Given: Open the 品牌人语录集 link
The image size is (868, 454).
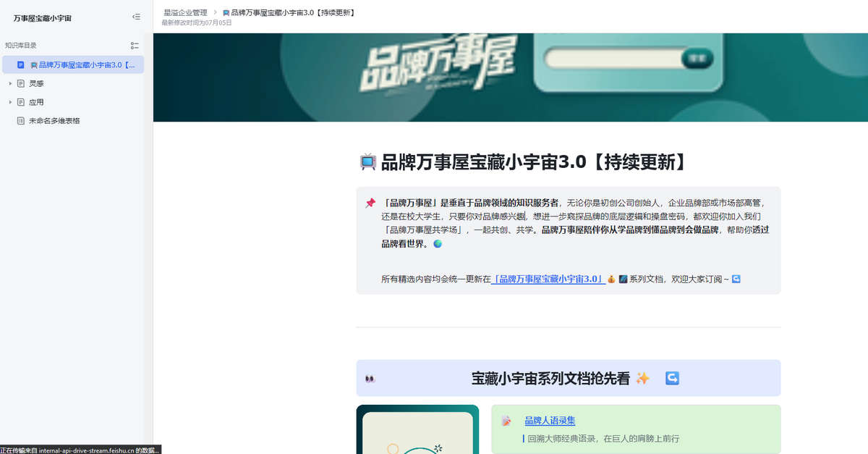Looking at the screenshot, I should point(550,421).
